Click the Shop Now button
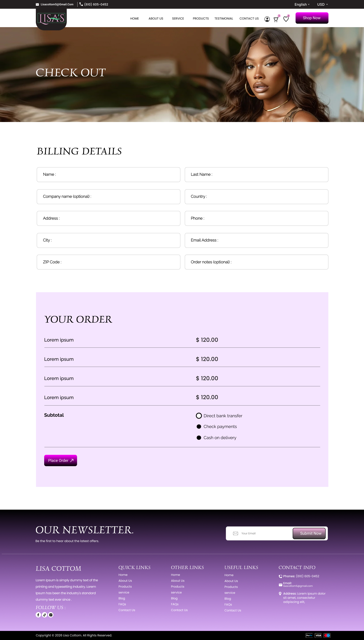364x640 pixels. pyautogui.click(x=311, y=18)
